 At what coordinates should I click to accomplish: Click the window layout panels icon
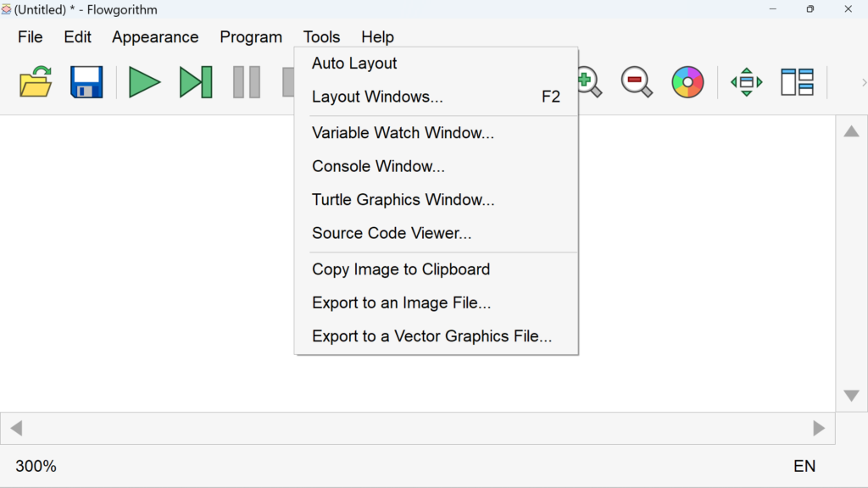[x=797, y=82]
